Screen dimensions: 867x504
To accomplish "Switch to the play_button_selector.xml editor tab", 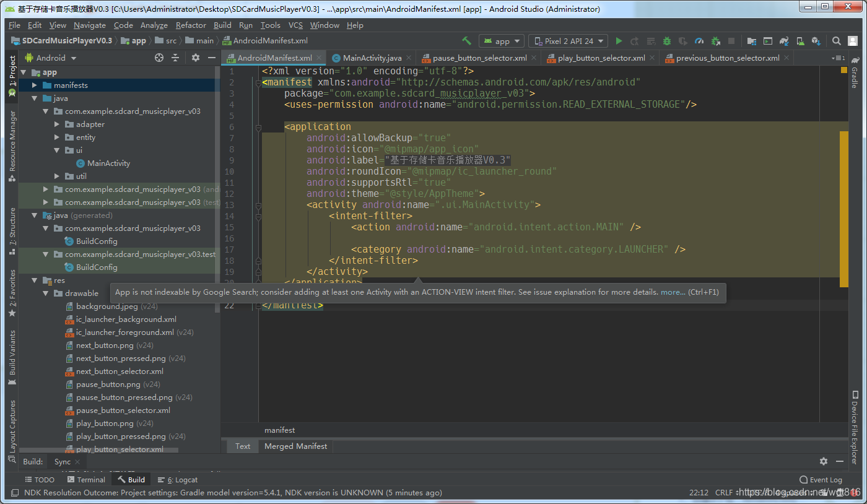I will (601, 58).
